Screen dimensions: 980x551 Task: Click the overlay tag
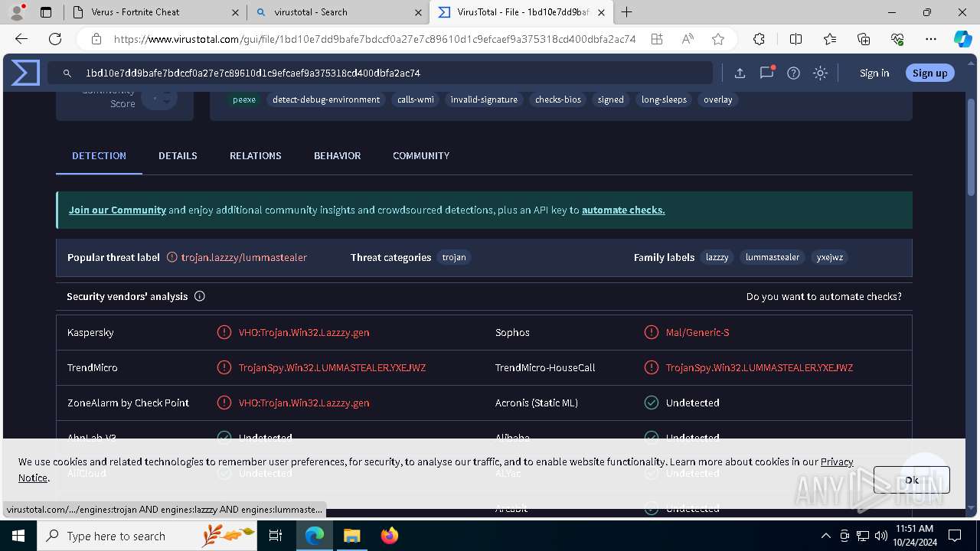pyautogui.click(x=718, y=99)
